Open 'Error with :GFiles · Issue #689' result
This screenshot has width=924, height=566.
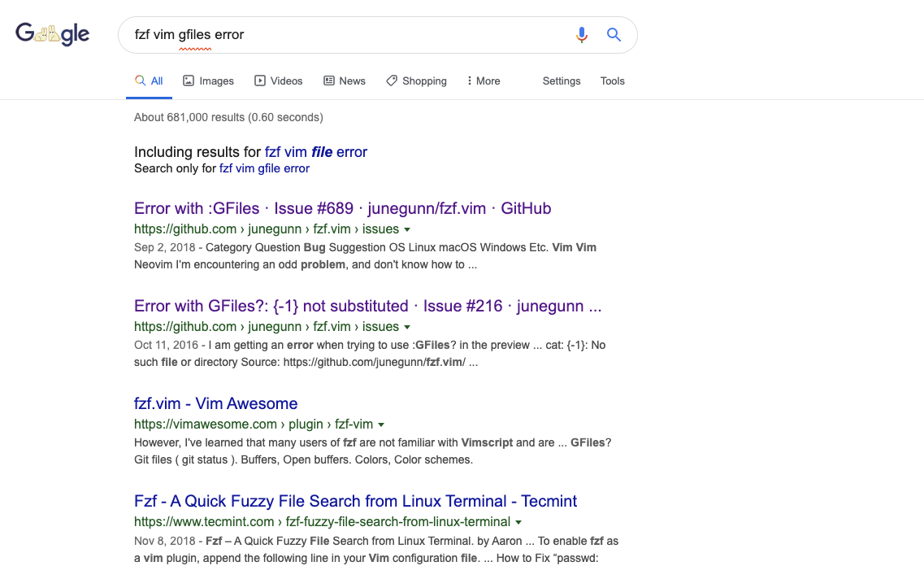pyautogui.click(x=342, y=208)
